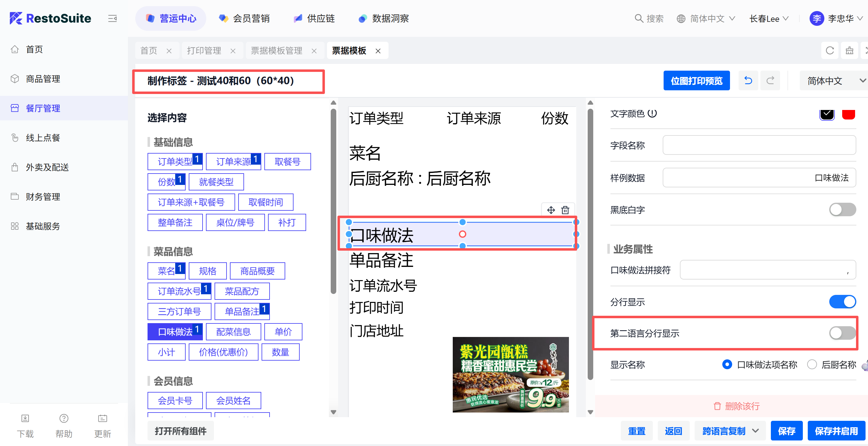The height and width of the screenshot is (446, 868).
Task: Switch to the 票据模板管理 tab
Action: [x=276, y=51]
